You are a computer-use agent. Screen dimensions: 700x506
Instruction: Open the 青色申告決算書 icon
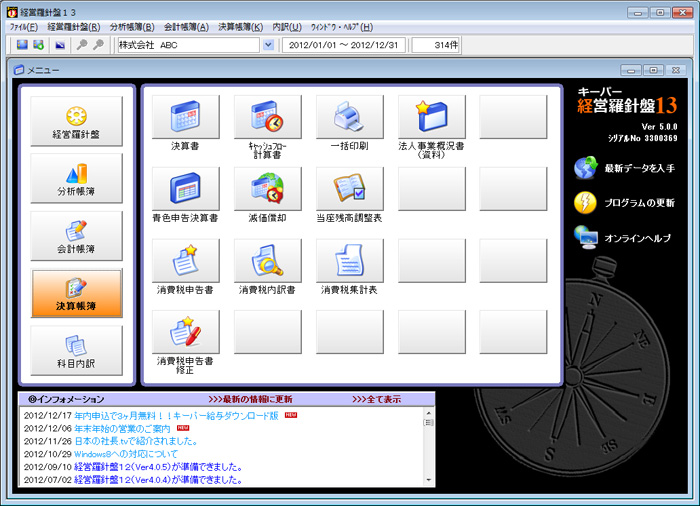click(186, 188)
